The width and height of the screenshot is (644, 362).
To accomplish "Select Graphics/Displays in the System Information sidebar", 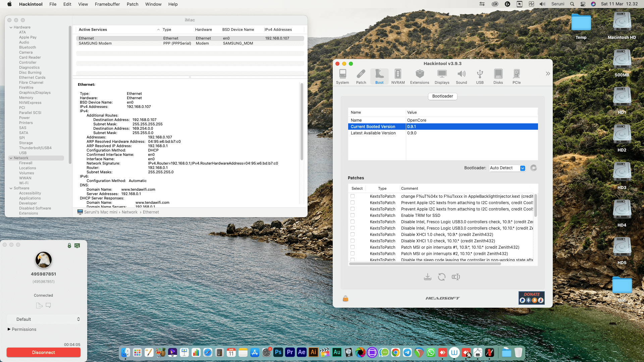I will click(x=35, y=93).
